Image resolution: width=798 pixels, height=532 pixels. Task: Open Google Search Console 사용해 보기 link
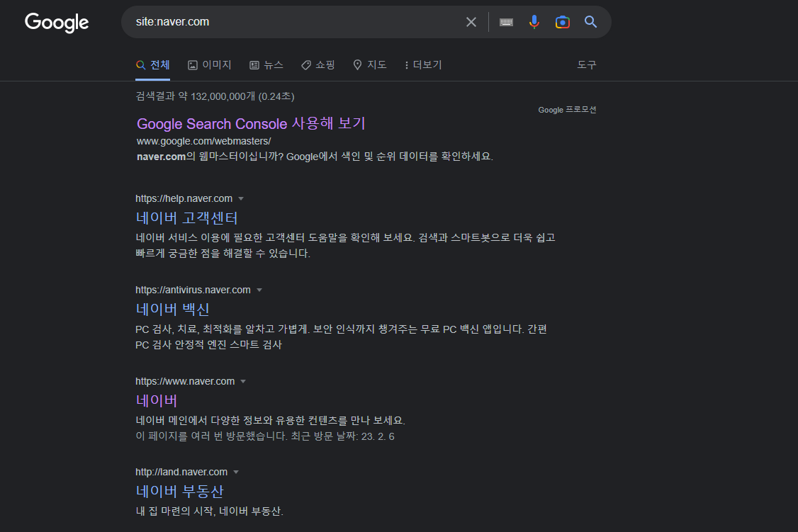(x=251, y=123)
